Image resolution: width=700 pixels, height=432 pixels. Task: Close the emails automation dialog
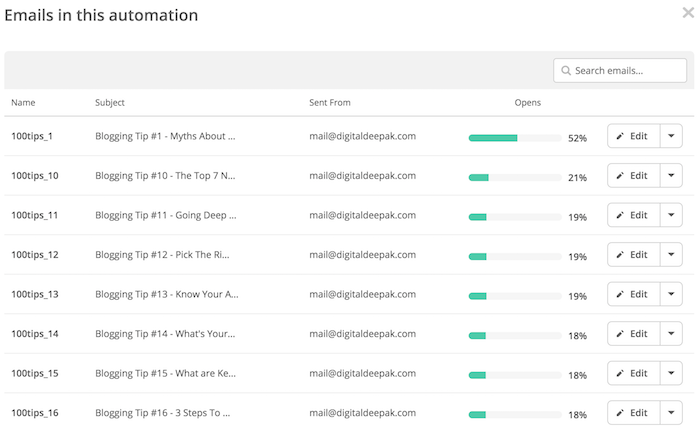(x=688, y=12)
